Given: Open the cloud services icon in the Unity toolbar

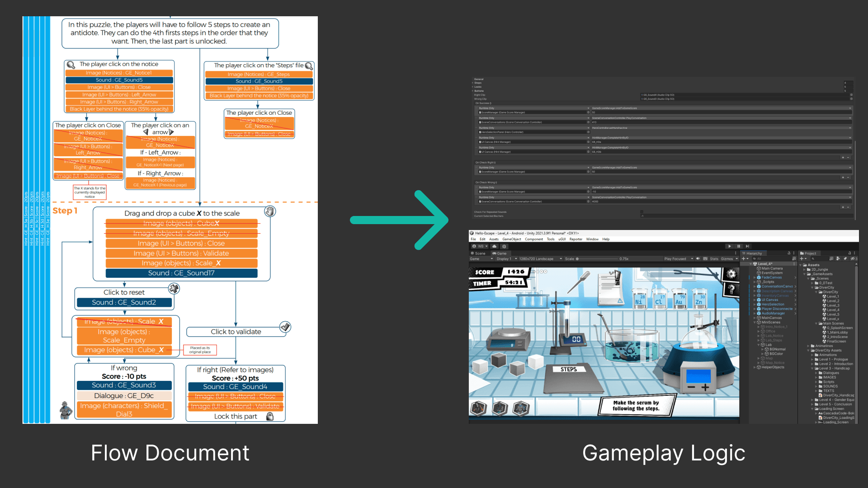Looking at the screenshot, I should pos(495,246).
